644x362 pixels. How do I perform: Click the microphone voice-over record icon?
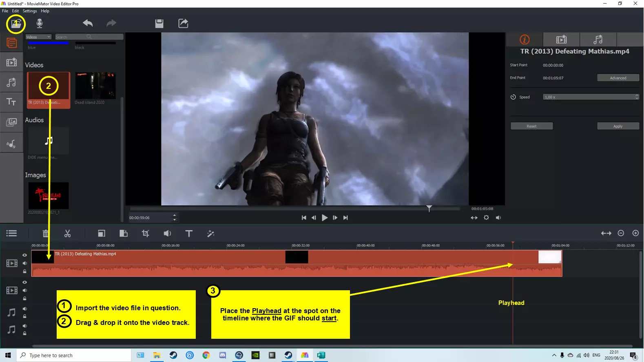[40, 23]
